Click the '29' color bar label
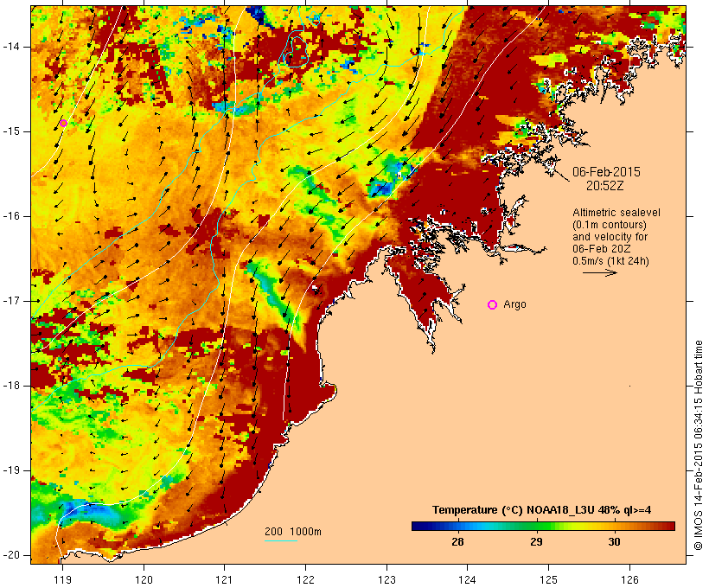 [x=536, y=541]
